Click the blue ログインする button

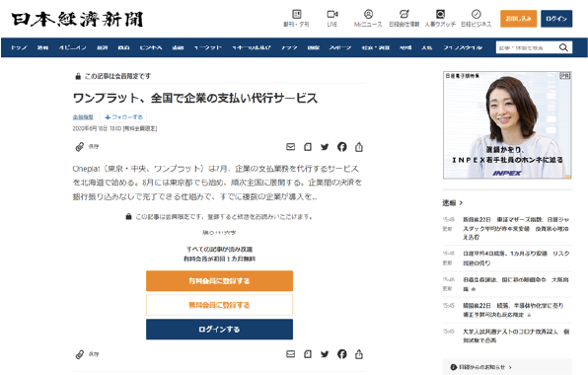pos(219,330)
